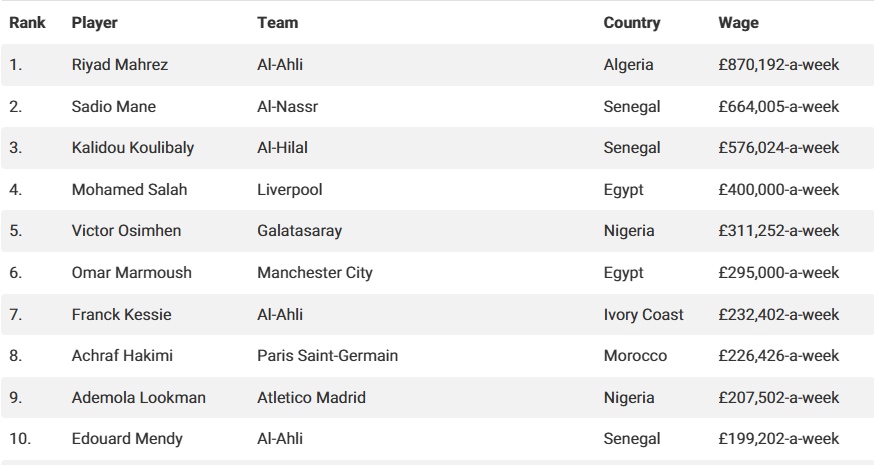Select the Riyad Mahrez player name
This screenshot has width=878, height=465.
pos(120,65)
